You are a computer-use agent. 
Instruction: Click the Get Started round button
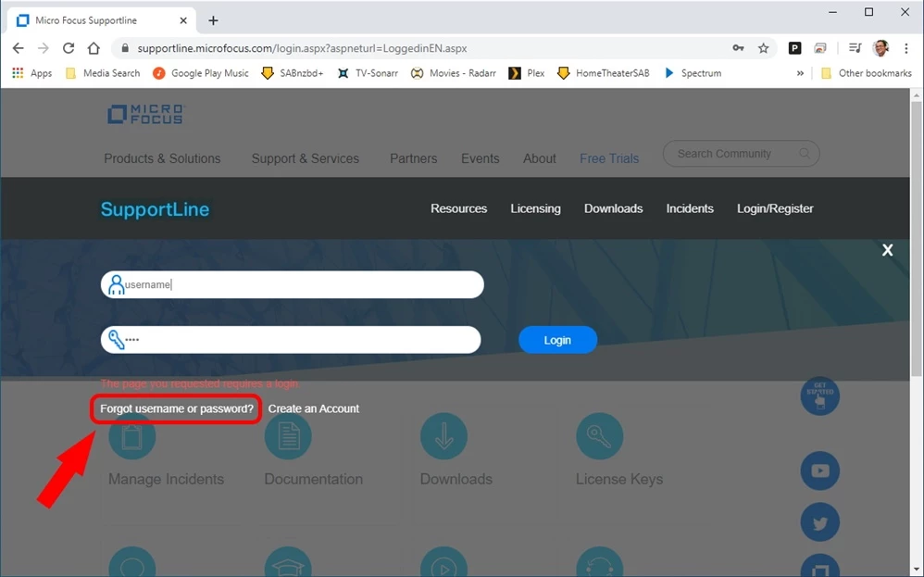819,395
